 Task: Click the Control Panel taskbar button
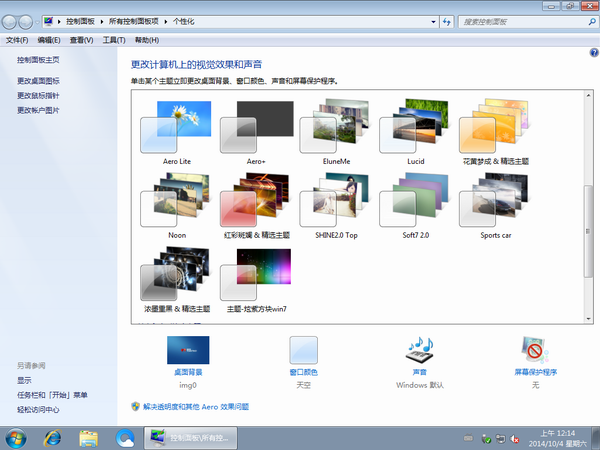click(190, 439)
